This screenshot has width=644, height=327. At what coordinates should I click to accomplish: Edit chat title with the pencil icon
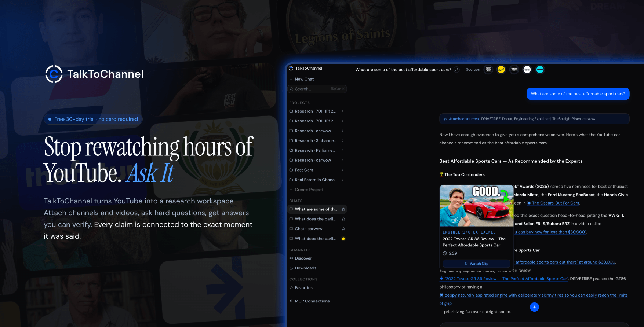point(456,70)
